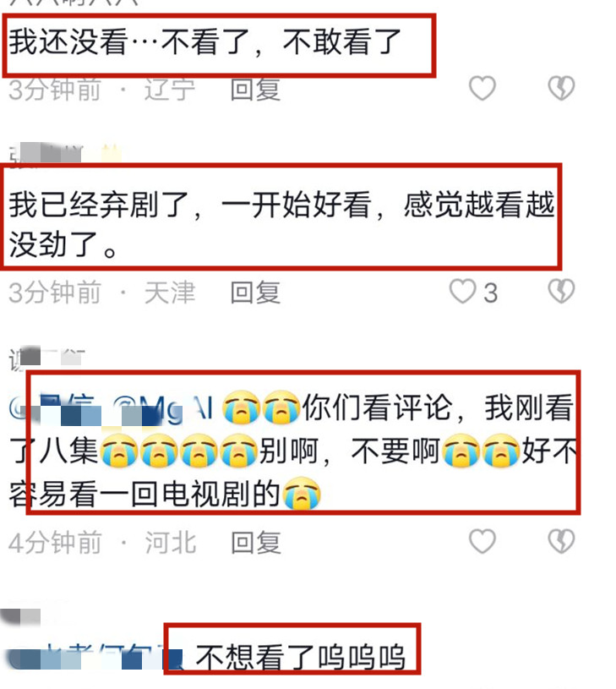The image size is (616, 689).
Task: Reply to the comment from 辽宁
Action: pyautogui.click(x=255, y=90)
